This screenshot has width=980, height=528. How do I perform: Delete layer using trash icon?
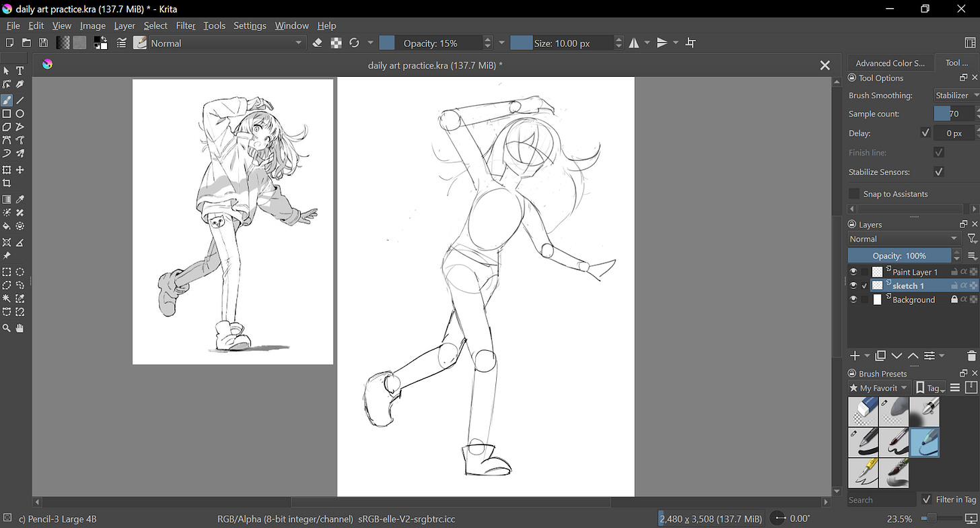971,356
